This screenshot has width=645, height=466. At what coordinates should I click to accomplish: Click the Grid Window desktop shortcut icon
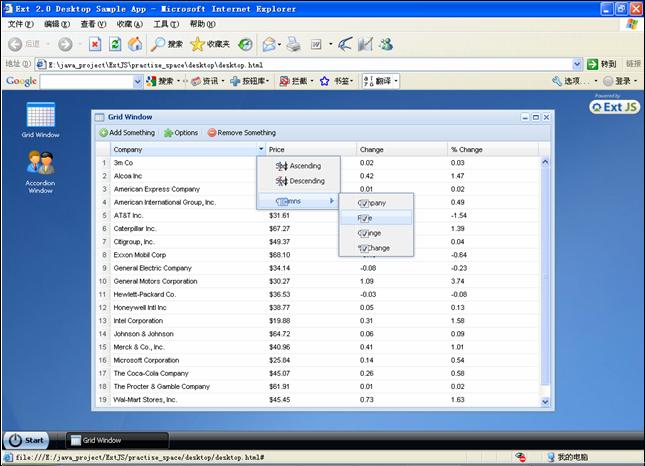click(x=40, y=116)
